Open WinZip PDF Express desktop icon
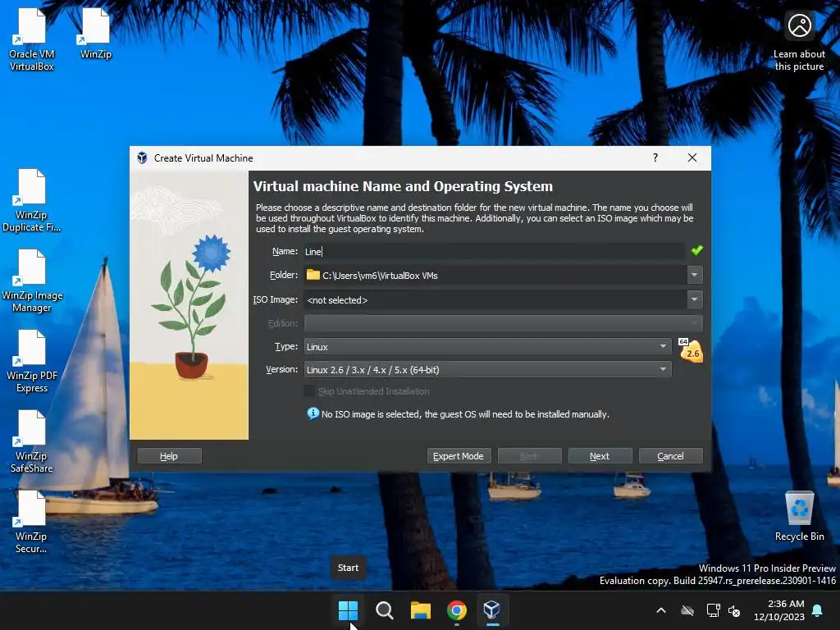Screen dimensions: 840x630 point(32,361)
